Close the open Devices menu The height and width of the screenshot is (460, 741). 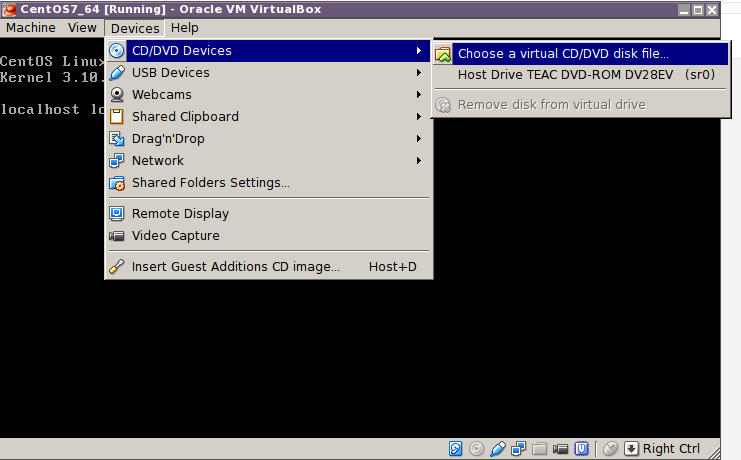coord(135,28)
